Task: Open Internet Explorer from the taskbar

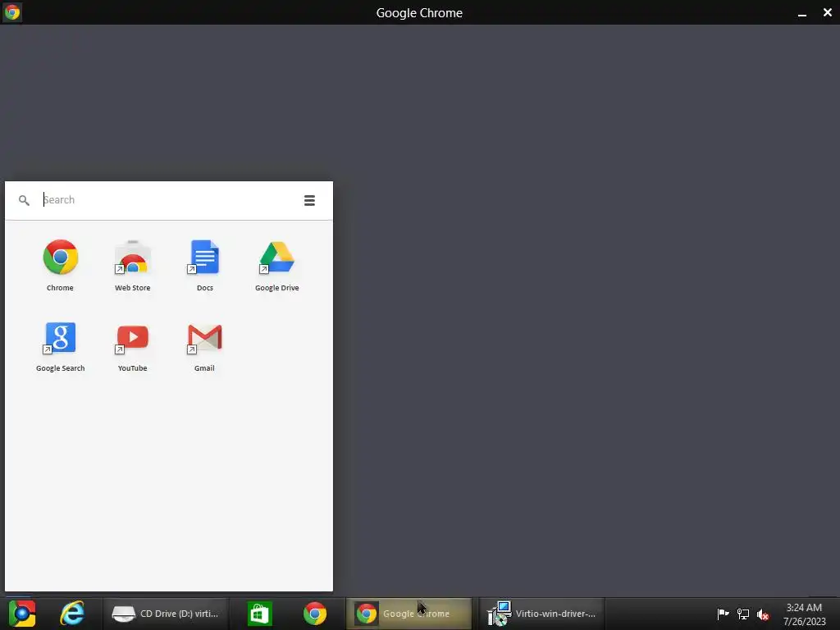Action: pyautogui.click(x=72, y=614)
